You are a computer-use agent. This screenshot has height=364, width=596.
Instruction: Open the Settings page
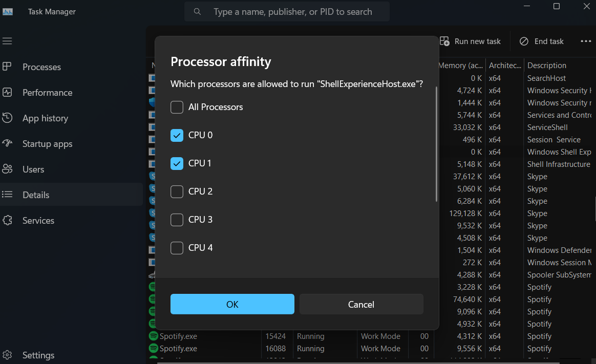pos(72,355)
